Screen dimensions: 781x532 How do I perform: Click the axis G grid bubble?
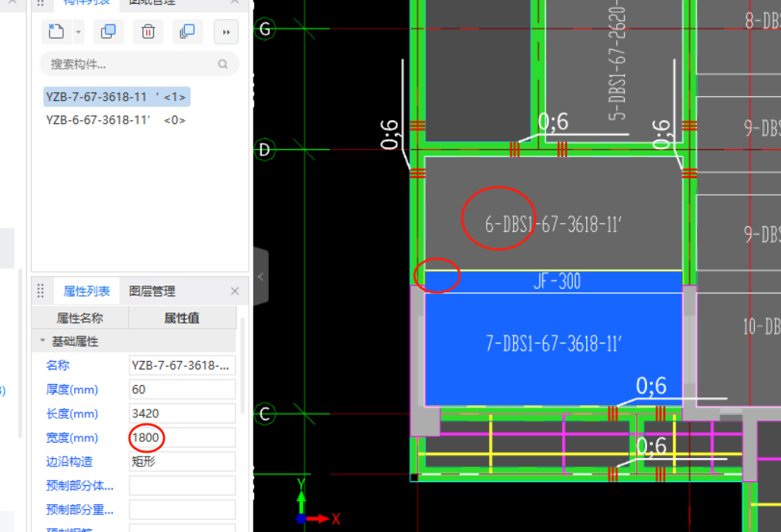click(265, 28)
